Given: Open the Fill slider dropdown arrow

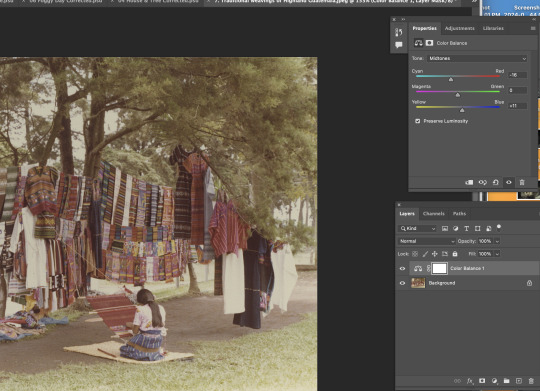Looking at the screenshot, I should click(x=497, y=254).
